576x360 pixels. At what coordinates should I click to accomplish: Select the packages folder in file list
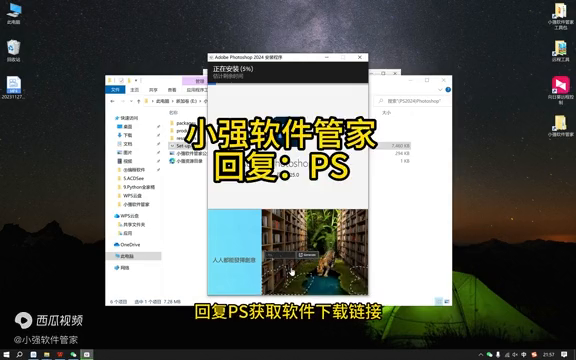[x=182, y=123]
